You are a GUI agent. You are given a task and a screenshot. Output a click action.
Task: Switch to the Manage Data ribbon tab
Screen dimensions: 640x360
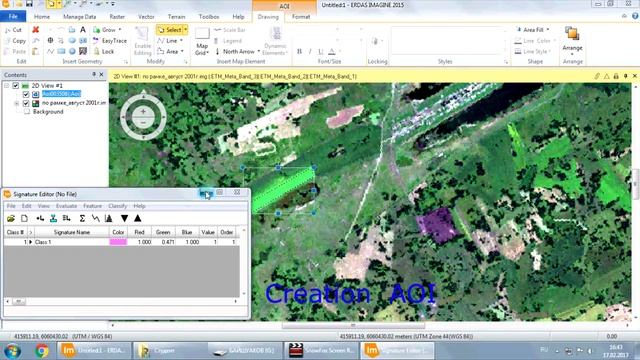80,17
